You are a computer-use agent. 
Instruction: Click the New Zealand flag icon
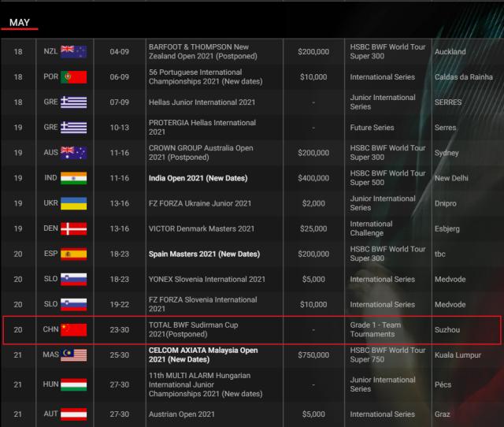(x=73, y=52)
